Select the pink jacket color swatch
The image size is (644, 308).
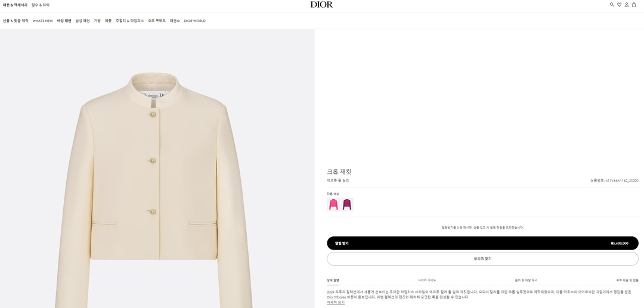[x=333, y=204]
